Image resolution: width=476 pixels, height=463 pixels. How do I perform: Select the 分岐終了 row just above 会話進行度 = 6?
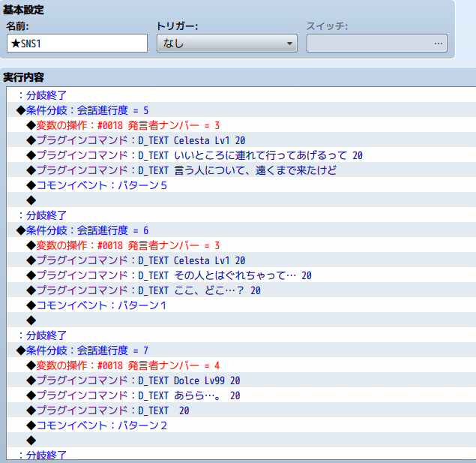pyautogui.click(x=241, y=215)
